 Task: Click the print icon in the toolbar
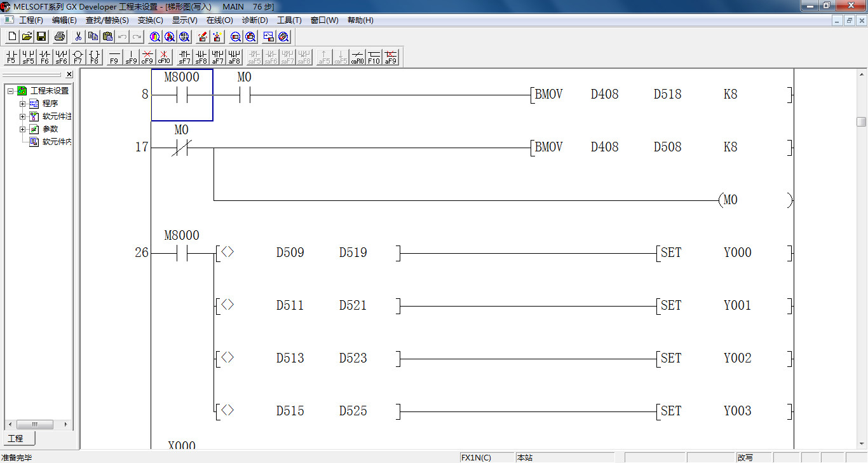click(x=60, y=37)
